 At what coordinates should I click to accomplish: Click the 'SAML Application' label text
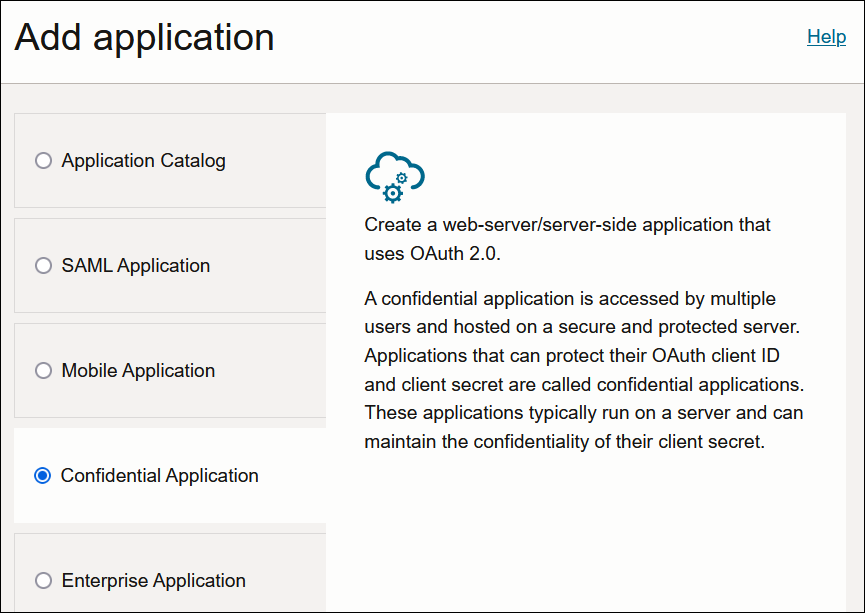click(136, 265)
